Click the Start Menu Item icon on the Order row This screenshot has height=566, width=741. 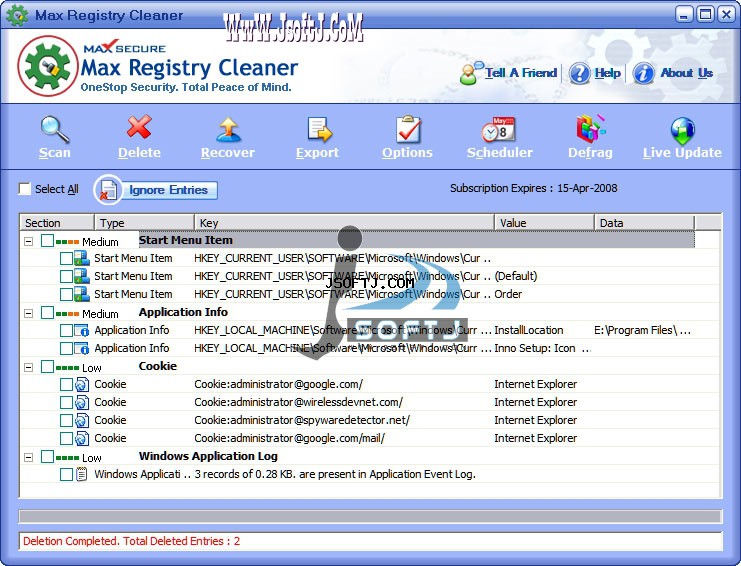point(81,294)
